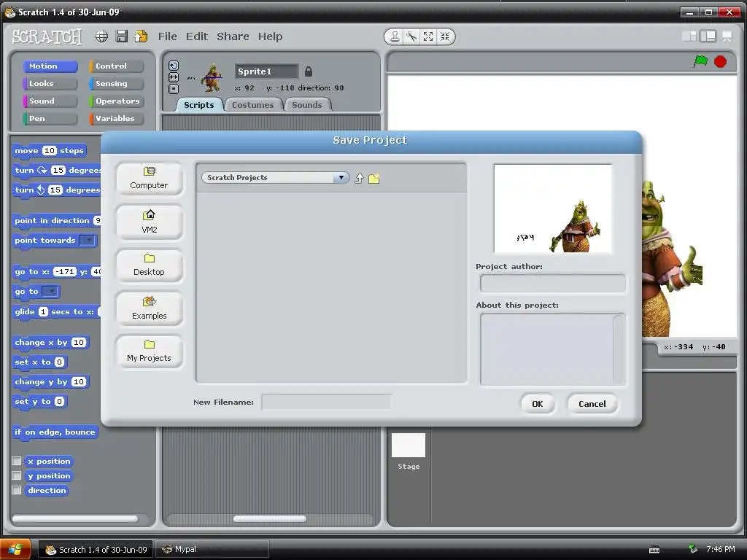Click the if on edge, bounce block
Image resolution: width=747 pixels, height=560 pixels.
[55, 432]
